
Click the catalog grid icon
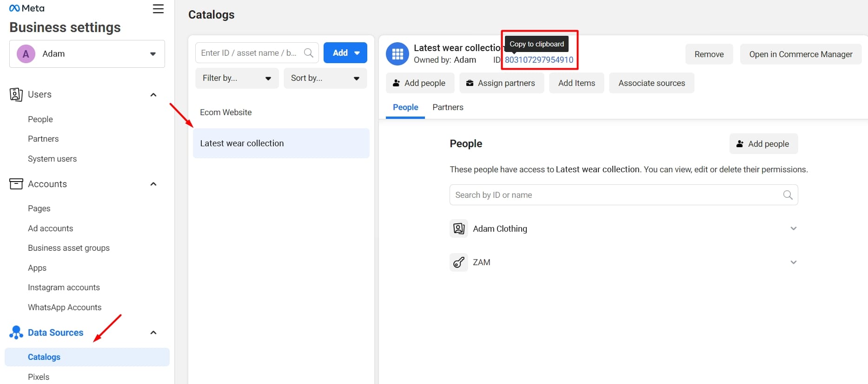point(398,54)
